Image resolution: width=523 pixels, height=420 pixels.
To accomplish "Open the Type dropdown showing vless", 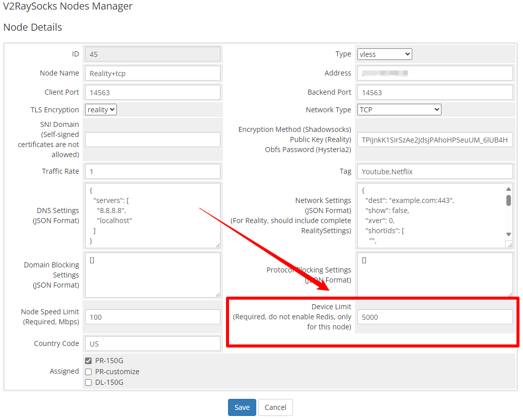I will click(x=385, y=54).
